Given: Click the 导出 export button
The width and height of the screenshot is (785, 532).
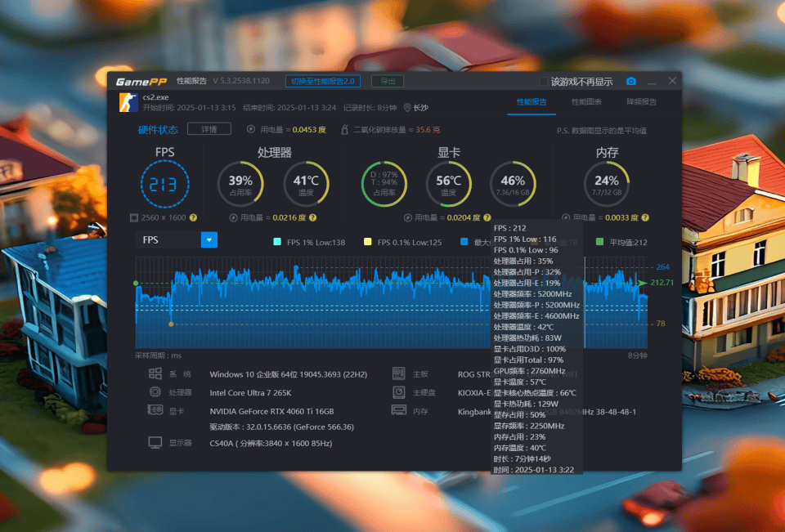Looking at the screenshot, I should pos(388,81).
